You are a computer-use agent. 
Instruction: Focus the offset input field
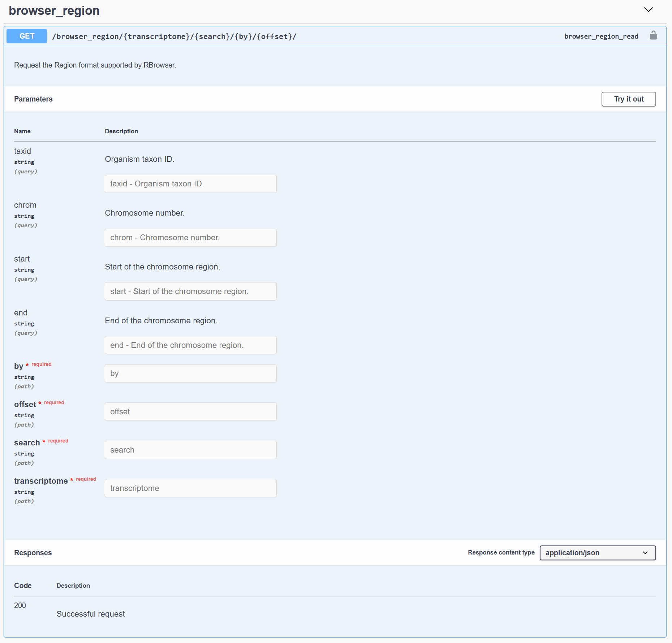point(190,412)
